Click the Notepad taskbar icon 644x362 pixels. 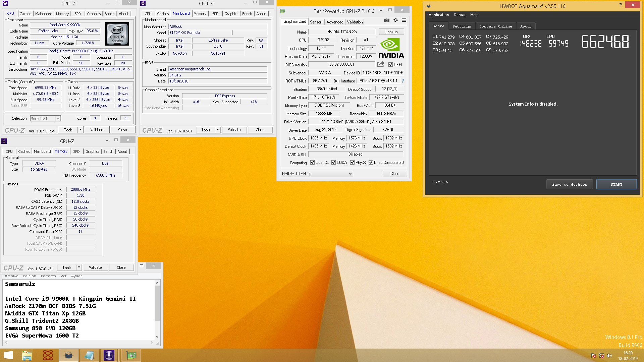click(x=89, y=355)
